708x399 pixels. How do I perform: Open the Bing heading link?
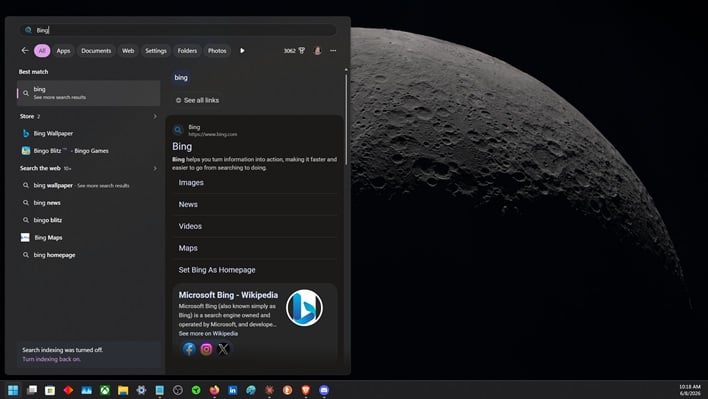coord(182,146)
